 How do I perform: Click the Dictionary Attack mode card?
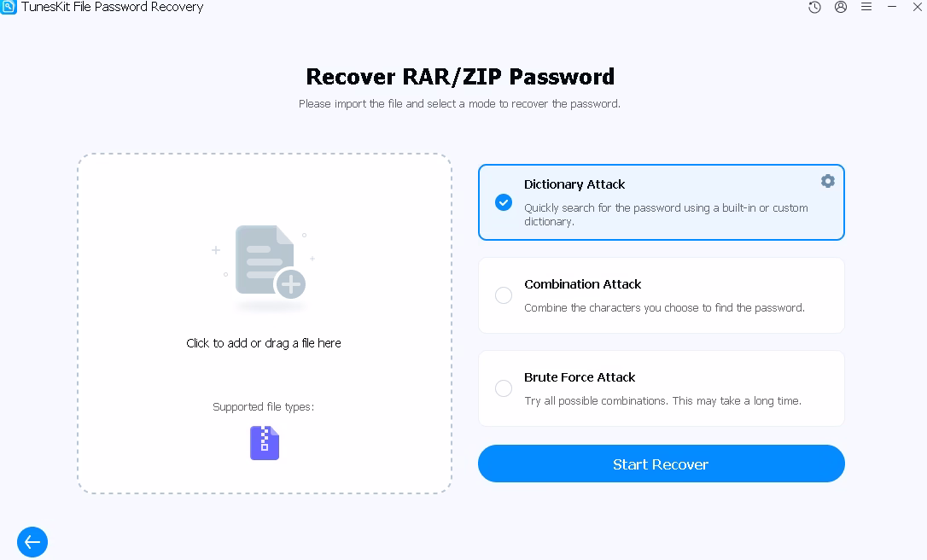click(x=662, y=202)
